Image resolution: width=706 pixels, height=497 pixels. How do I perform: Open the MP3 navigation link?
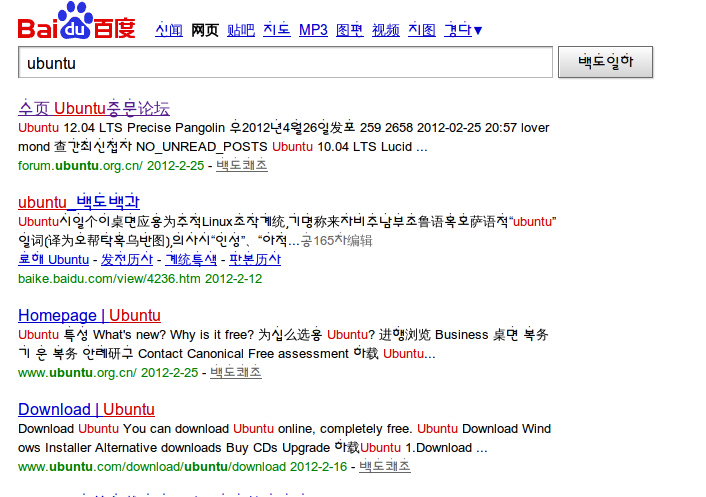pos(313,30)
